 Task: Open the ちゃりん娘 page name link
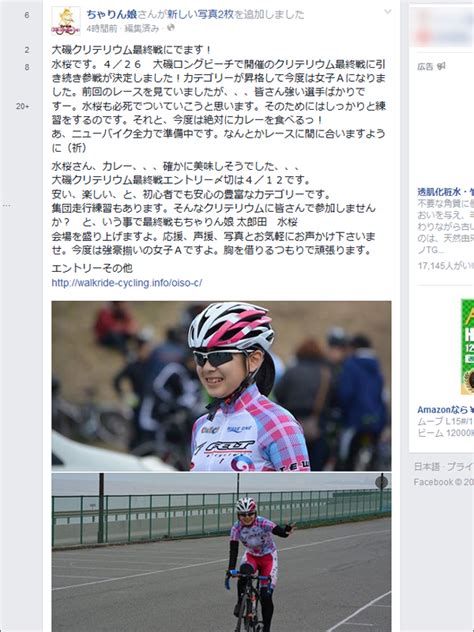(x=112, y=15)
